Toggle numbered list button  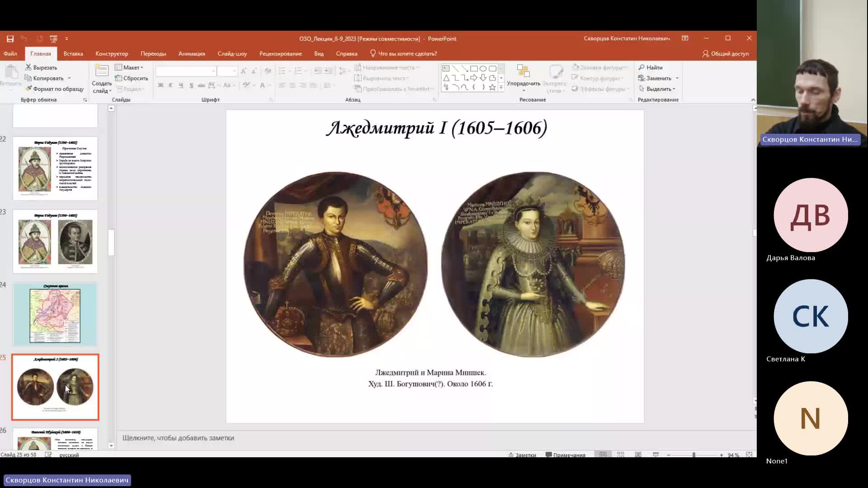click(298, 71)
